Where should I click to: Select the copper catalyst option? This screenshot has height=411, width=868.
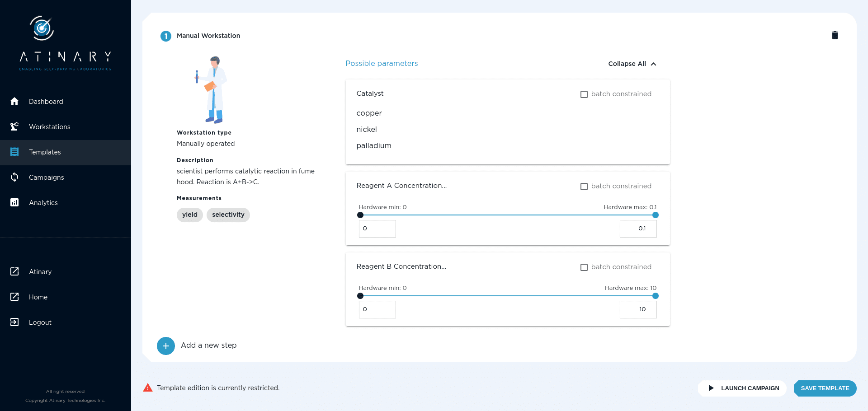point(369,113)
